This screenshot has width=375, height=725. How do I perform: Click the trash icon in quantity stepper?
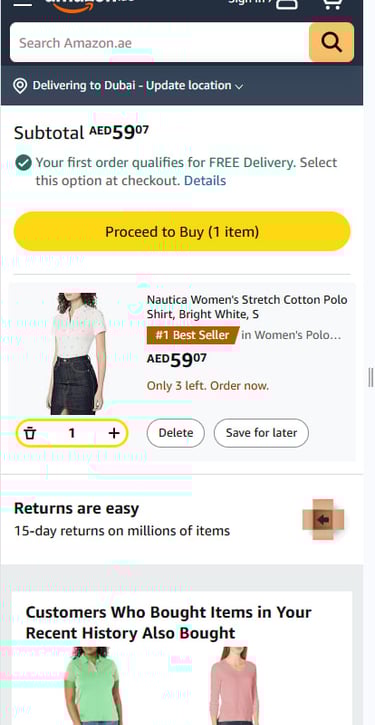click(30, 433)
